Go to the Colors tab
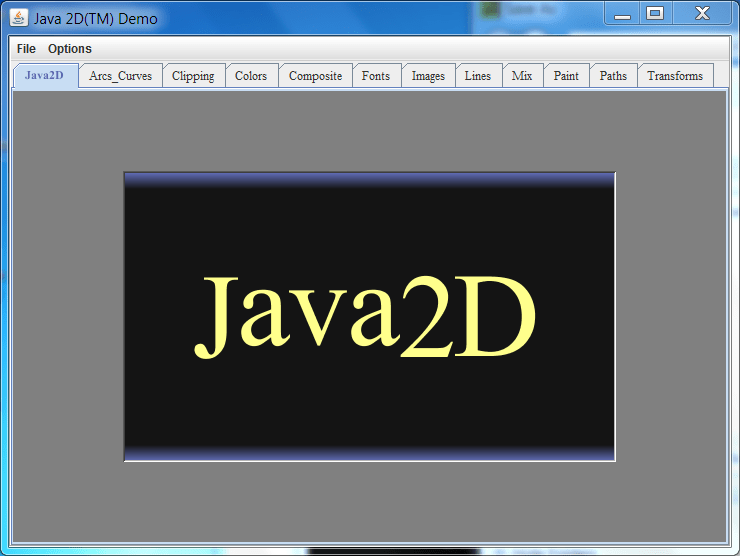Image resolution: width=740 pixels, height=556 pixels. (x=251, y=76)
